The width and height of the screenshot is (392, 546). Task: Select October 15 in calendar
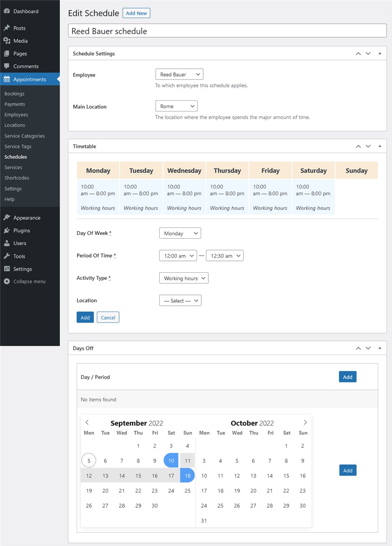286,476
